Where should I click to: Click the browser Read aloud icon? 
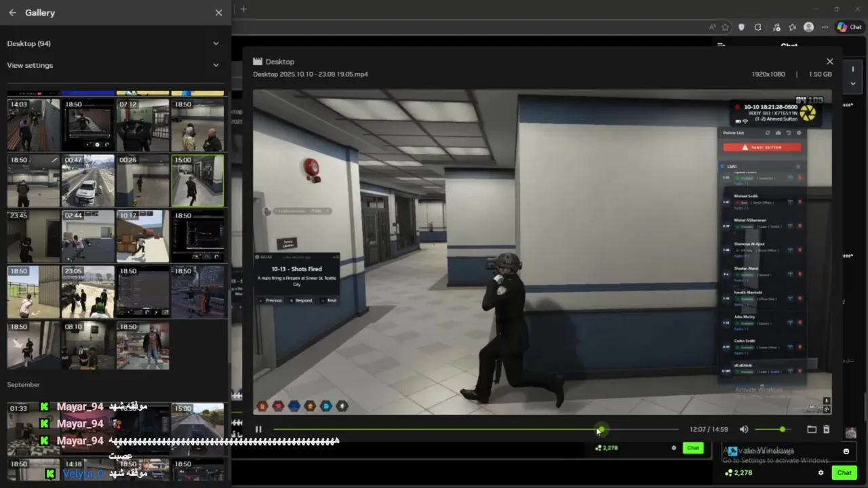(x=712, y=27)
